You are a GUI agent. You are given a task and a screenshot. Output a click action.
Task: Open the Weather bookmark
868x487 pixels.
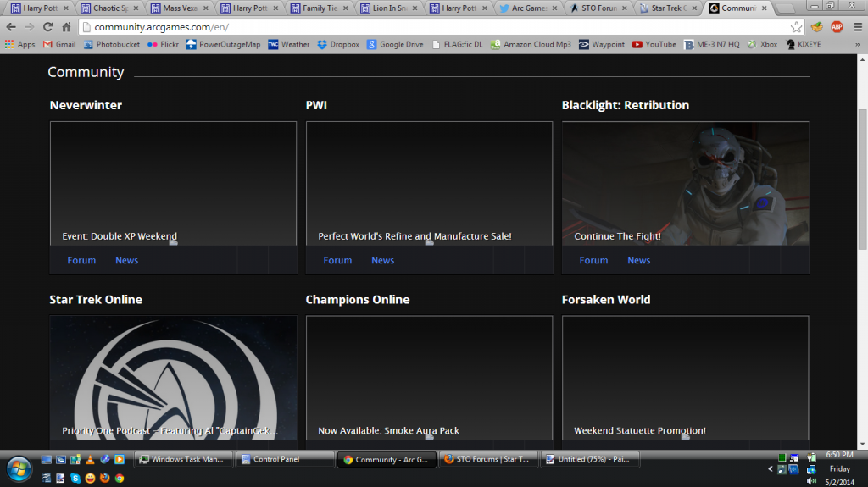pos(289,44)
